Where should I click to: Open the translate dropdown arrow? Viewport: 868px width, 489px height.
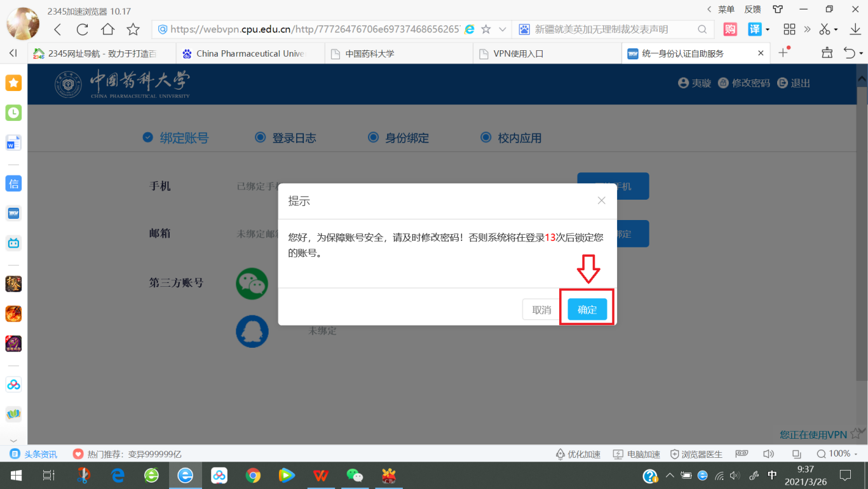[768, 29]
